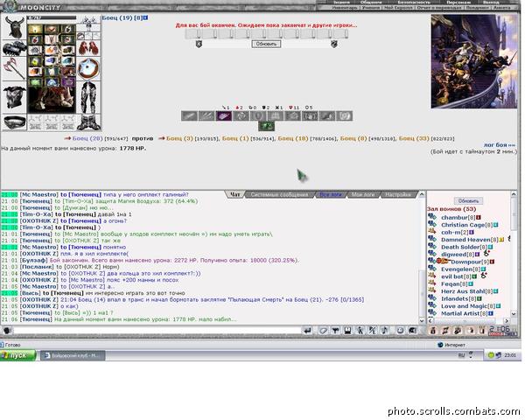Click the walking figure icon in chat toolbar
This screenshot has height=420, width=525.
tap(360, 331)
